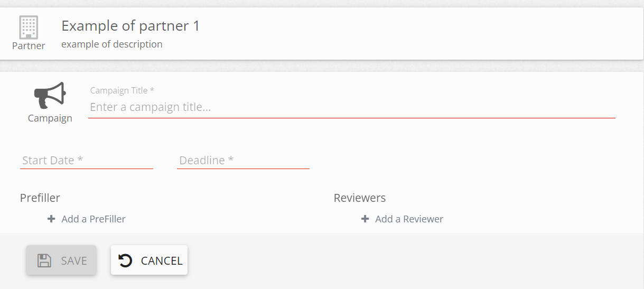Click the 'Example of partner 1' title
Image resolution: width=644 pixels, height=289 pixels.
tap(130, 26)
